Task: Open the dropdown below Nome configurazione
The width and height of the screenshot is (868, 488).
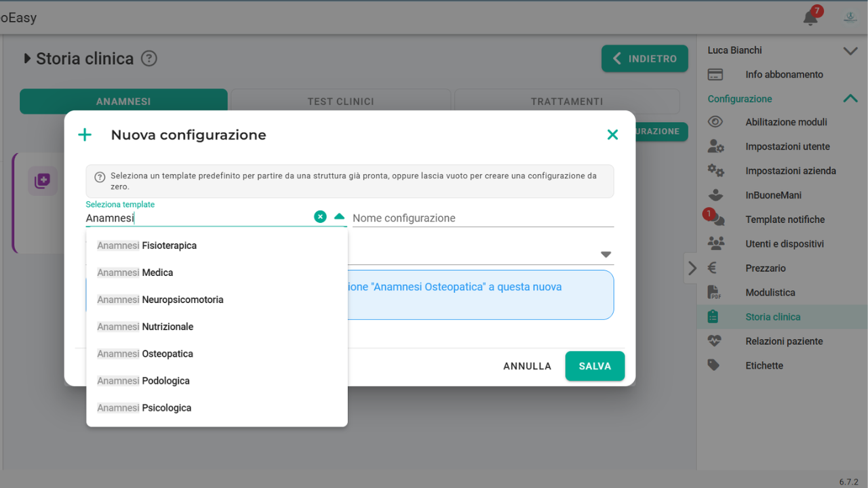Action: [x=606, y=255]
